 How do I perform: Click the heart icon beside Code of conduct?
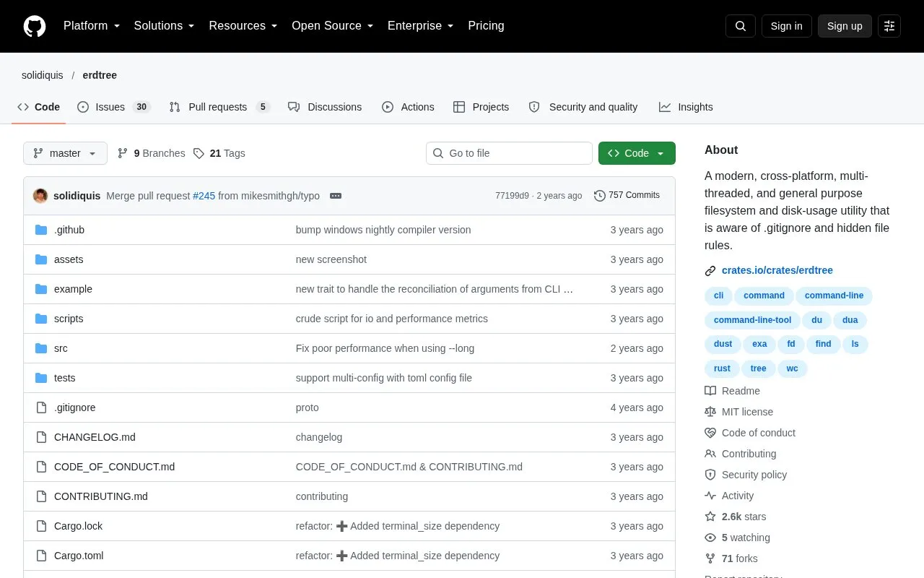click(x=710, y=433)
